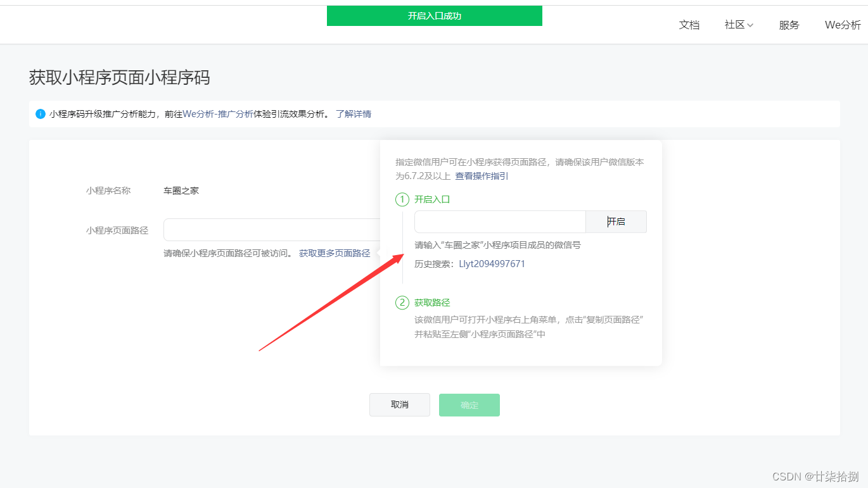
Task: Open the We分析 menu item
Action: 842,25
